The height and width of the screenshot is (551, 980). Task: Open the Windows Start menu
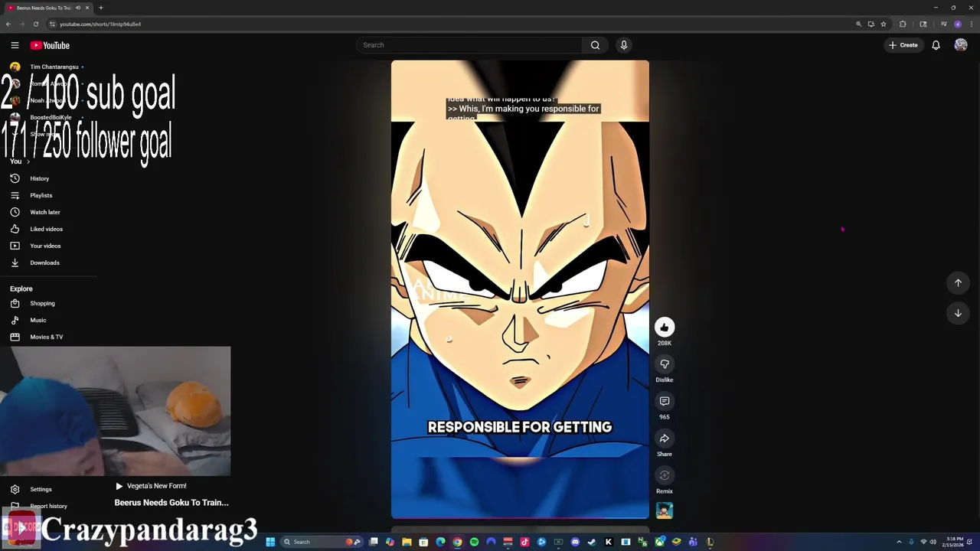click(x=270, y=542)
